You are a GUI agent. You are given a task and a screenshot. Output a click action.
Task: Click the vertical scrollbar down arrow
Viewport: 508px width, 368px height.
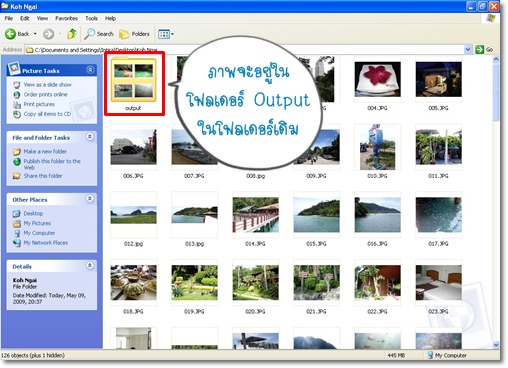(496, 345)
